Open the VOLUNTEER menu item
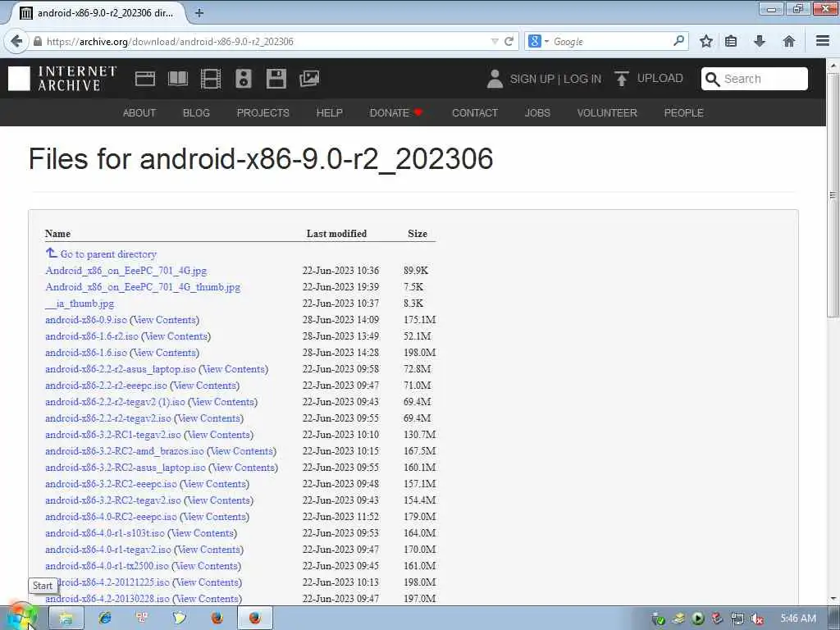 tap(607, 113)
